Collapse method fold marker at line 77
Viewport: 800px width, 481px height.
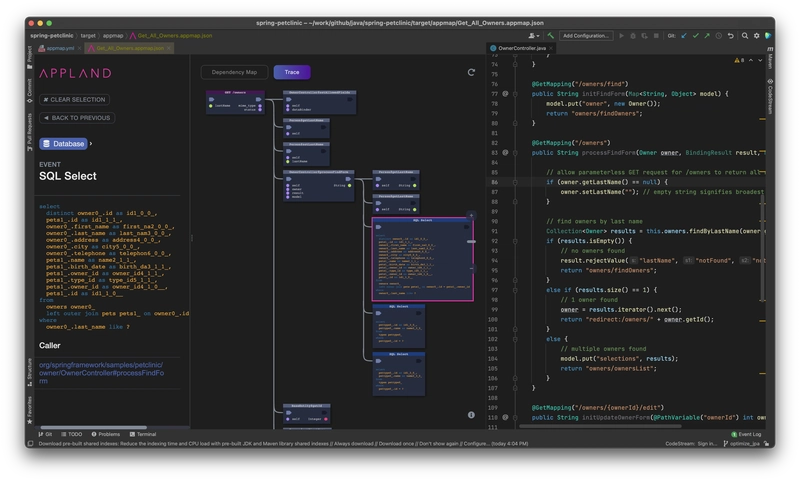click(x=515, y=94)
